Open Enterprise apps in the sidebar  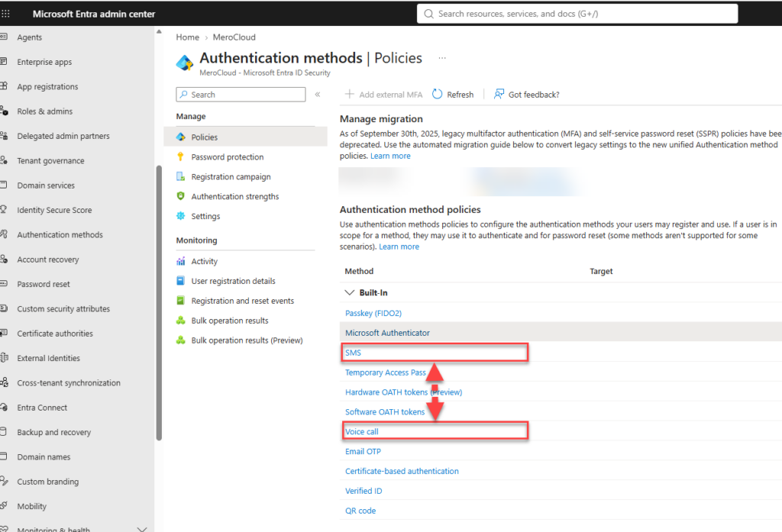(44, 62)
